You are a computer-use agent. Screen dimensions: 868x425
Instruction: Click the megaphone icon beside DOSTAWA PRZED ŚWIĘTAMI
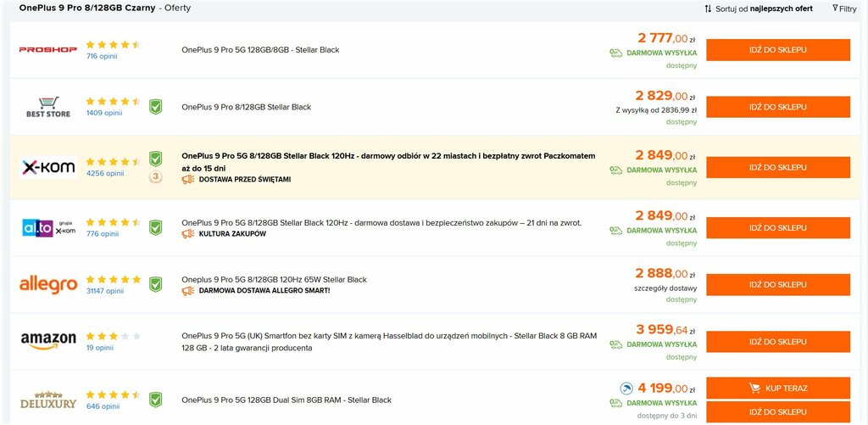click(x=187, y=180)
